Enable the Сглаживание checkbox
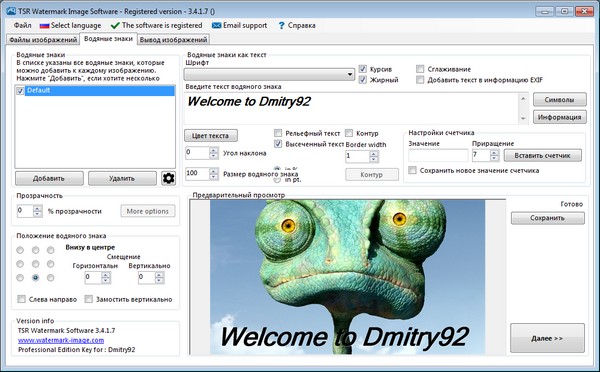This screenshot has height=372, width=600. 420,69
